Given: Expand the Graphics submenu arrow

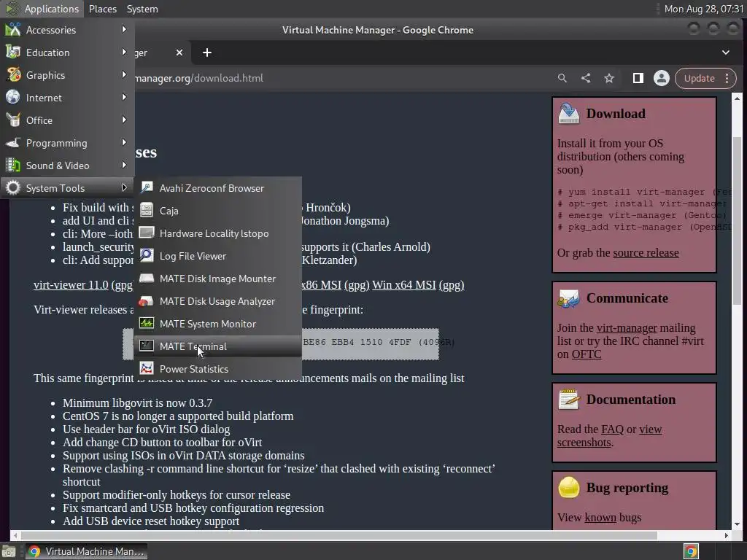Looking at the screenshot, I should 124,75.
